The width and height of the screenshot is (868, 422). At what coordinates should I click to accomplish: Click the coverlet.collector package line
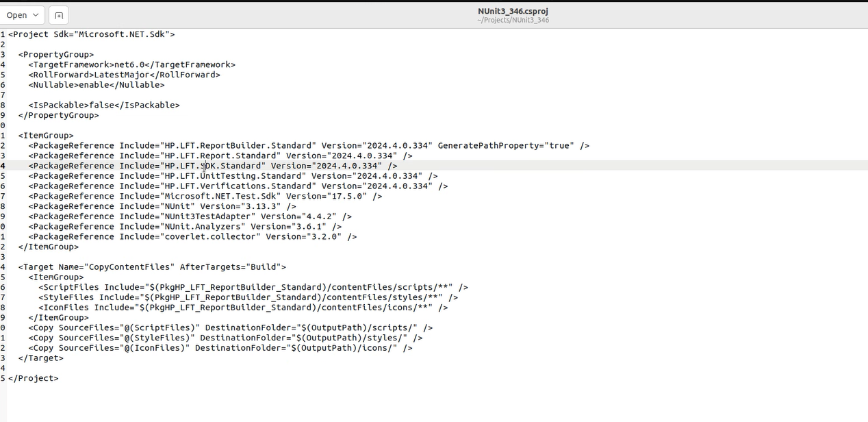click(x=192, y=237)
